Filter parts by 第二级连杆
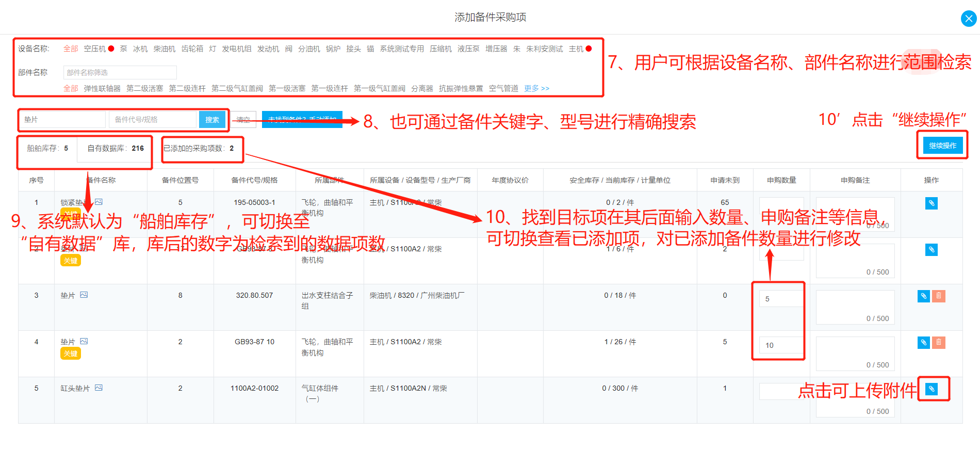Image resolution: width=980 pixels, height=449 pixels. point(187,88)
